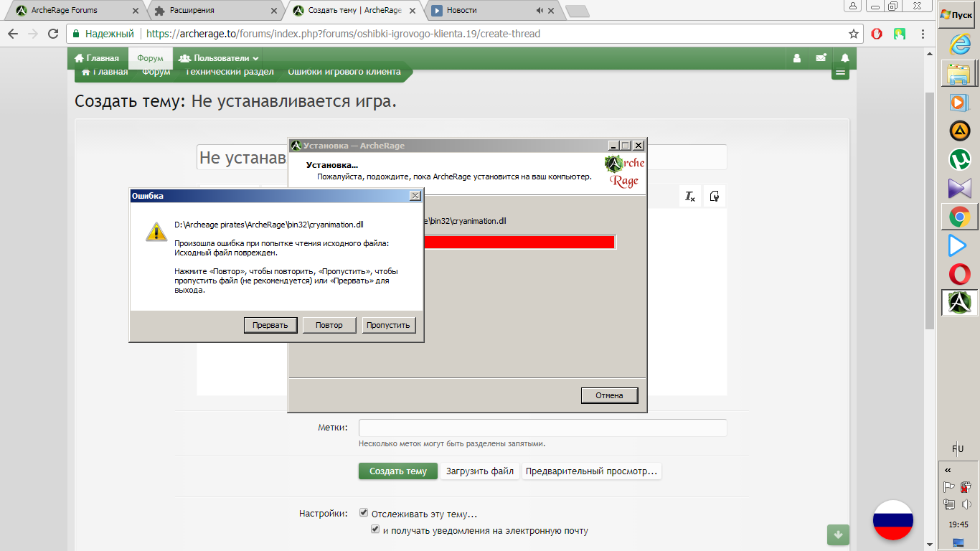Expand the Пользователи dropdown menu
This screenshot has height=551, width=980.
pyautogui.click(x=219, y=58)
